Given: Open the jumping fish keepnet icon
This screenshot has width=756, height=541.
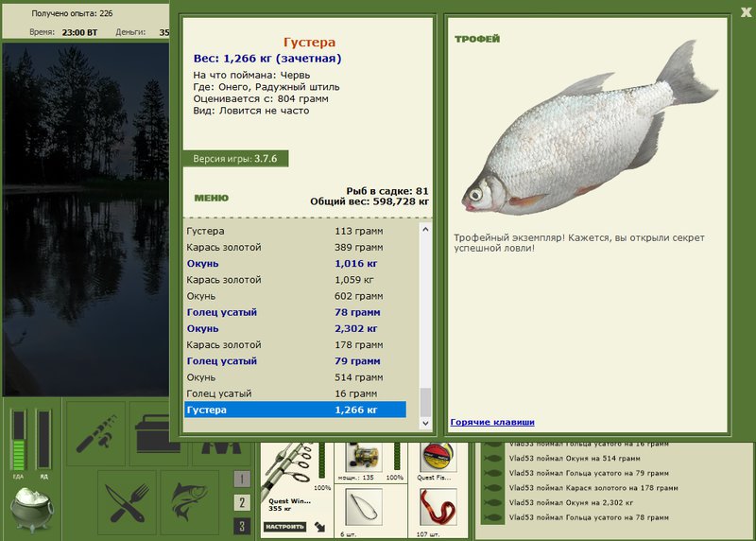Looking at the screenshot, I should click(x=190, y=503).
